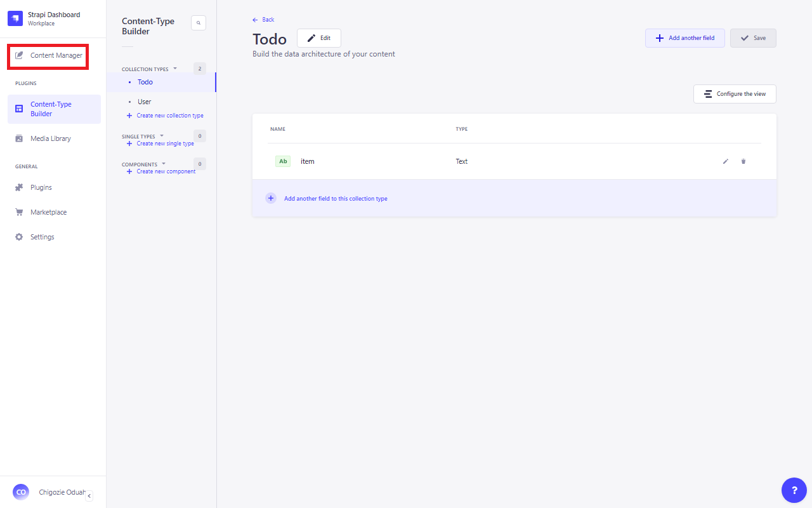Collapse the Components section

click(164, 164)
